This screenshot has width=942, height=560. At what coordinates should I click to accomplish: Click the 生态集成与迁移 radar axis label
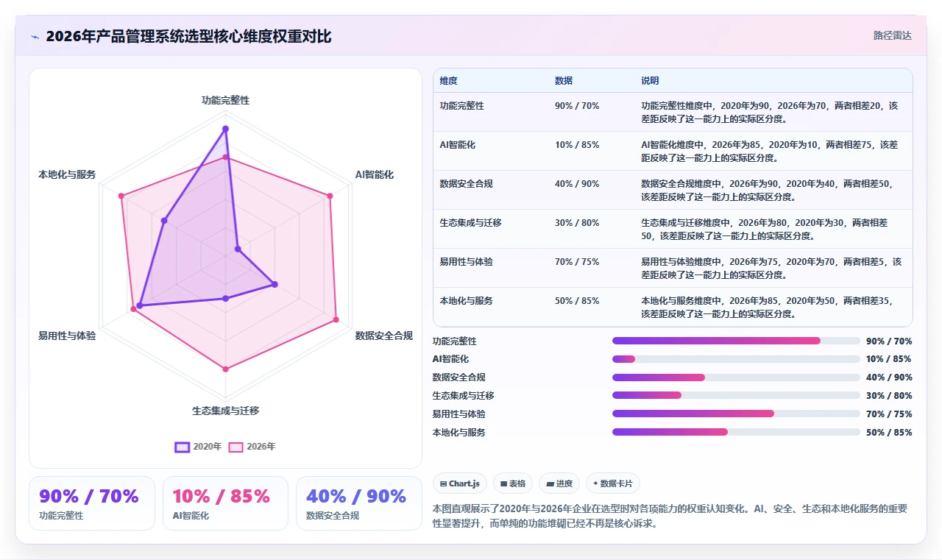(x=226, y=411)
